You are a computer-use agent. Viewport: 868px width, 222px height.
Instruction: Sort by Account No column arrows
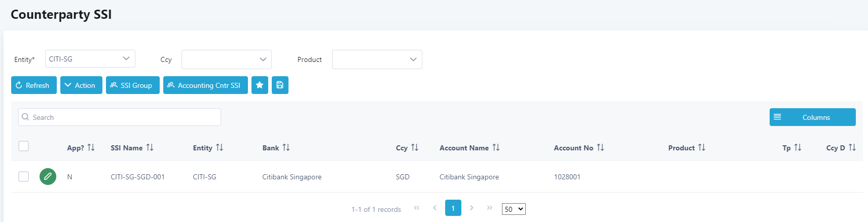pyautogui.click(x=601, y=148)
